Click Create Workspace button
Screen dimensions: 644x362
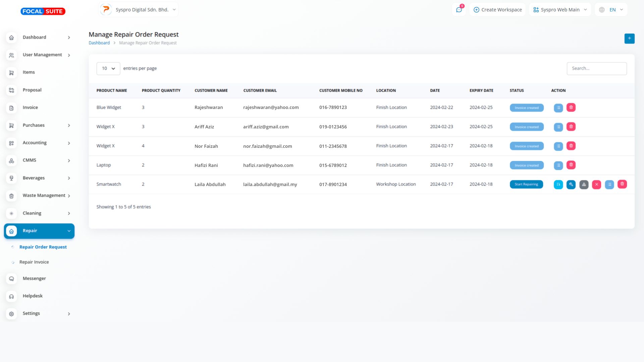[497, 10]
